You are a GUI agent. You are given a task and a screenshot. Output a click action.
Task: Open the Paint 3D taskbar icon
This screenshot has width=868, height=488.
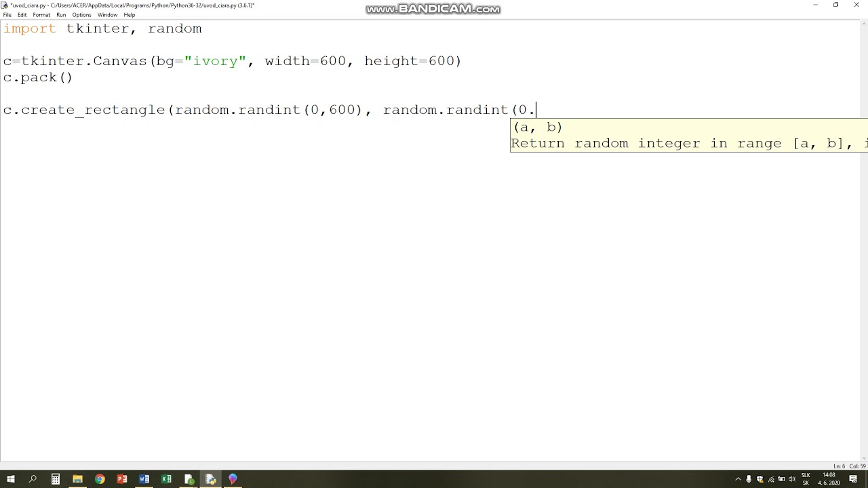233,479
